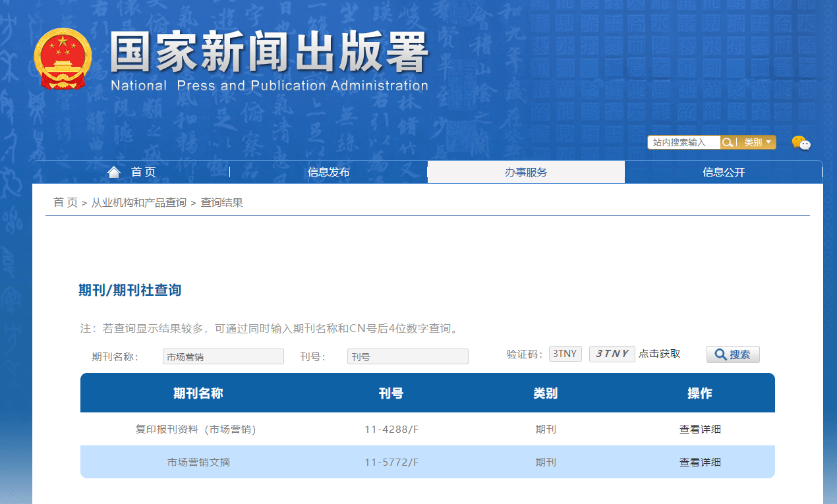Click the site search magnifier icon

(728, 142)
